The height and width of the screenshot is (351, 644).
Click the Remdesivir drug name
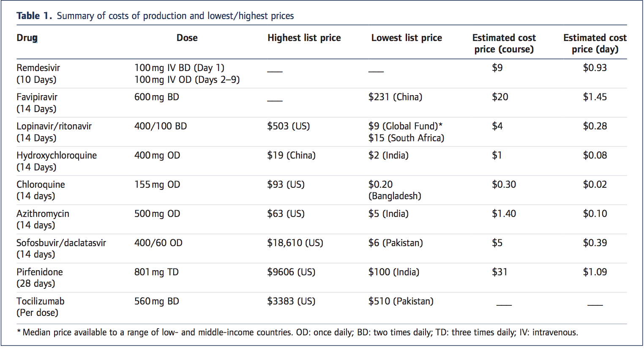click(38, 68)
